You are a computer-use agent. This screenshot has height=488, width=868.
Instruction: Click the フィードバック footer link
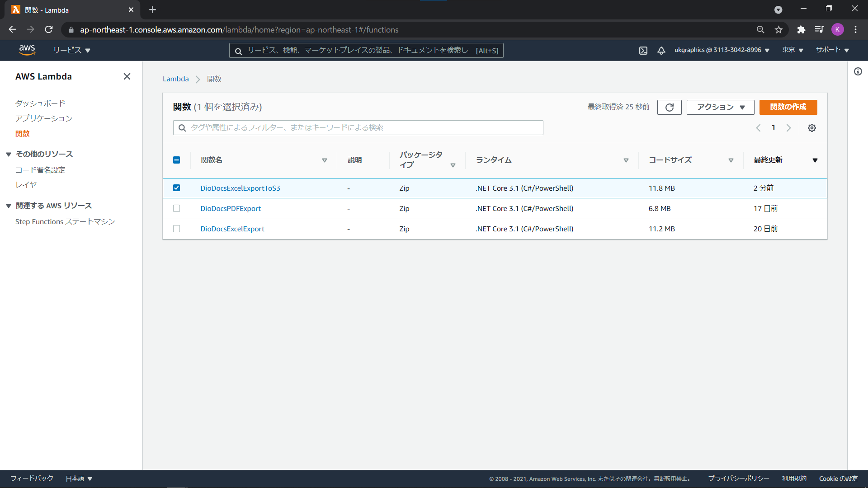coord(32,479)
